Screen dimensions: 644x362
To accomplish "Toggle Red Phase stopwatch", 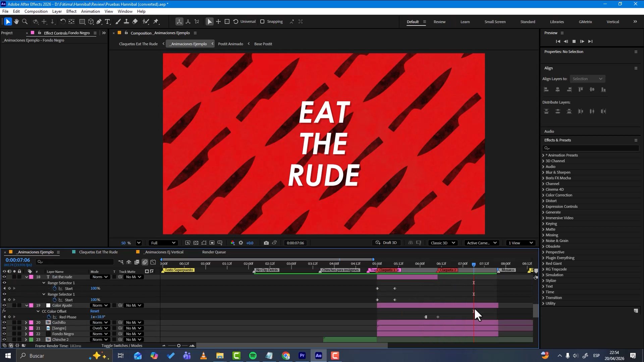I will point(49,317).
